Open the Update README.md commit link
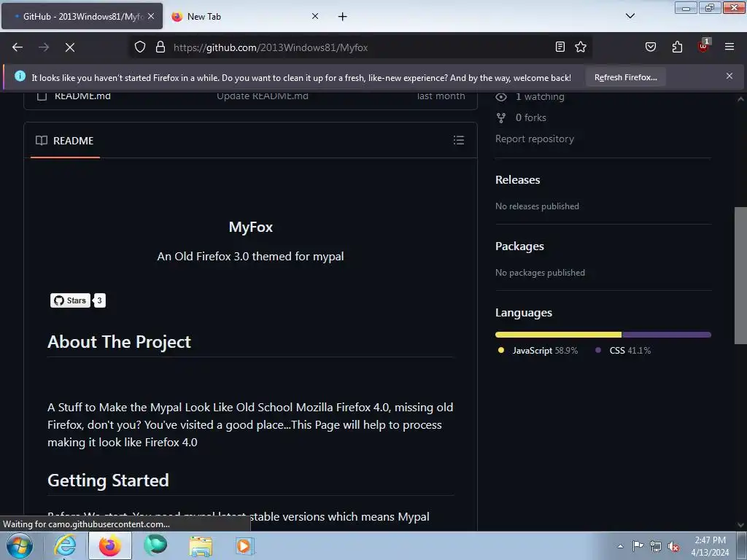Image resolution: width=747 pixels, height=560 pixels. click(x=263, y=96)
